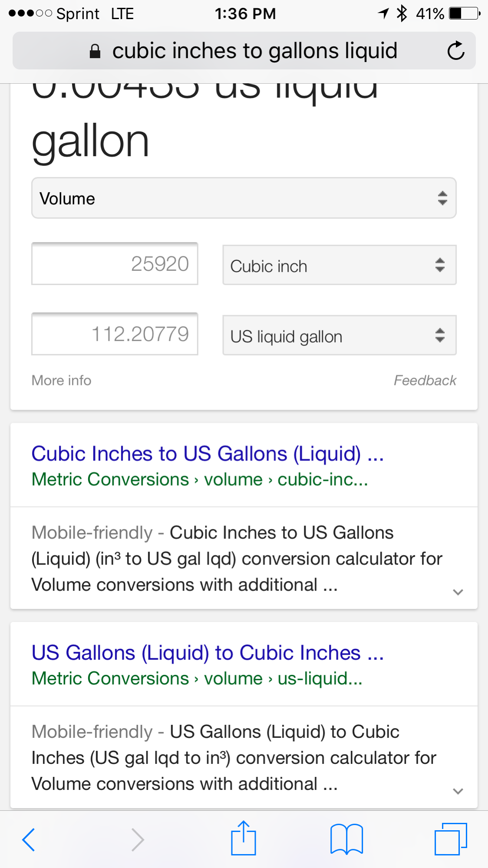Viewport: 488px width, 868px height.
Task: Tap the Feedback link
Action: 425,381
